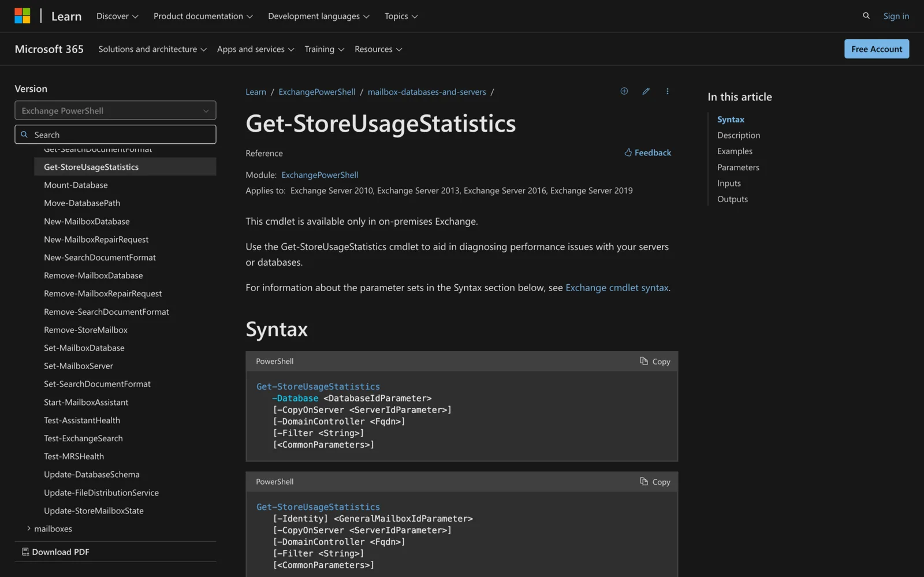Viewport: 924px width, 577px height.
Task: Click Sign in
Action: pos(896,16)
